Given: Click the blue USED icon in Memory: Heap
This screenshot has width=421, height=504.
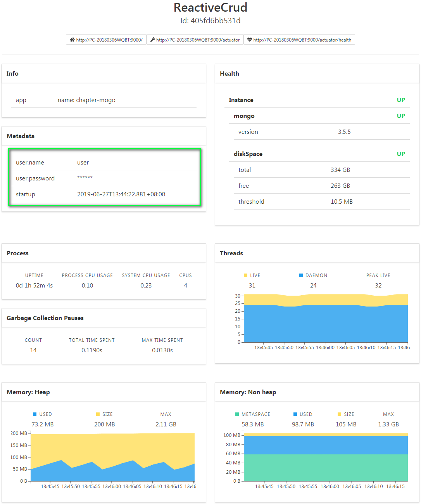Looking at the screenshot, I should pyautogui.click(x=34, y=414).
